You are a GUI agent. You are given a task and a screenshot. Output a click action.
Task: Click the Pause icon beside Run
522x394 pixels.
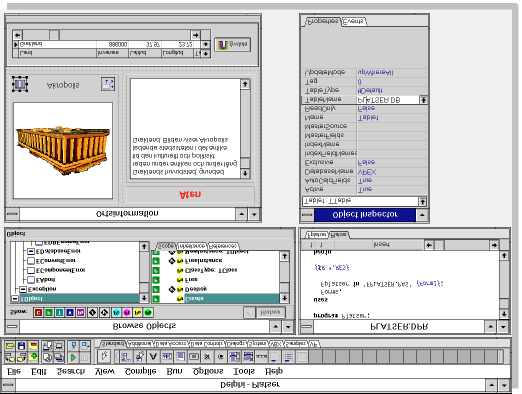(85, 358)
